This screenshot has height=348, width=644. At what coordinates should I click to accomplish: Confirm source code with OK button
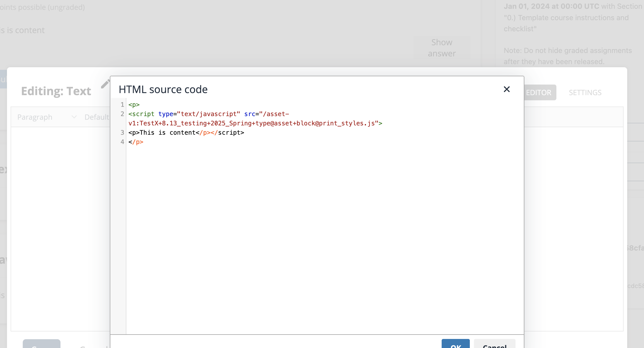click(x=455, y=344)
